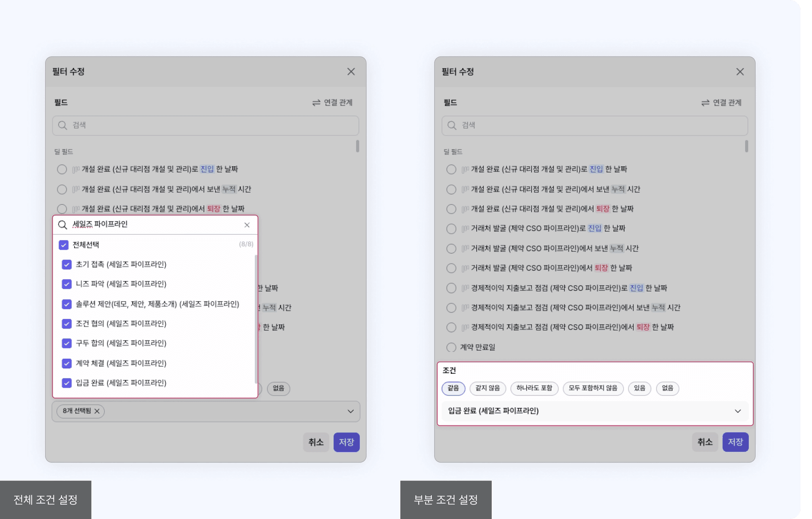The height and width of the screenshot is (519, 812).
Task: Select 계약 만료일 radio button
Action: (x=451, y=347)
